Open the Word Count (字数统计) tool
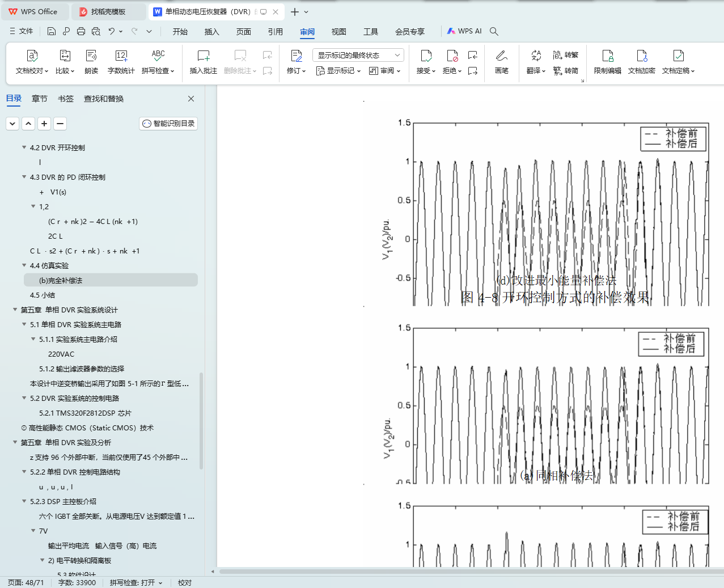Image resolution: width=724 pixels, height=588 pixels. tap(121, 56)
